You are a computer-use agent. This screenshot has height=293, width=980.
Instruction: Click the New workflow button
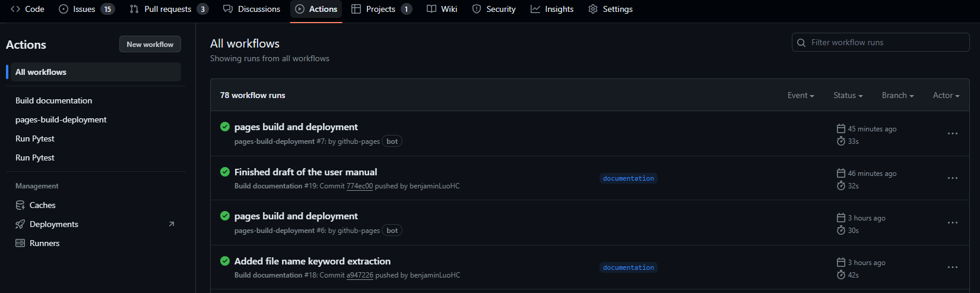(150, 44)
